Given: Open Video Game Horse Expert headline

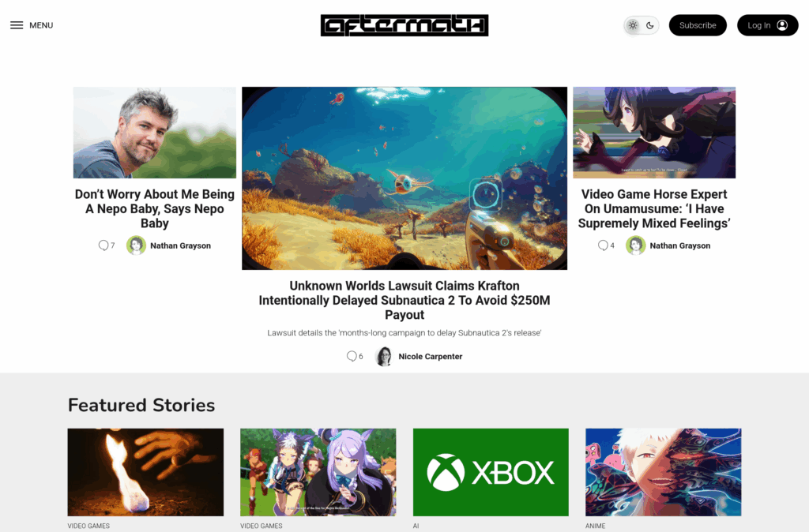Looking at the screenshot, I should [654, 209].
